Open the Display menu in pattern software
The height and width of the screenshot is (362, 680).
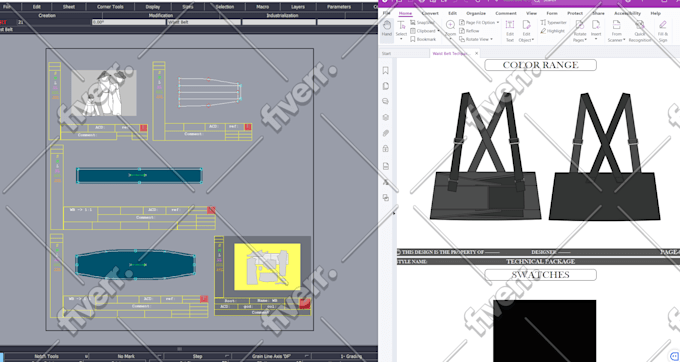[153, 7]
